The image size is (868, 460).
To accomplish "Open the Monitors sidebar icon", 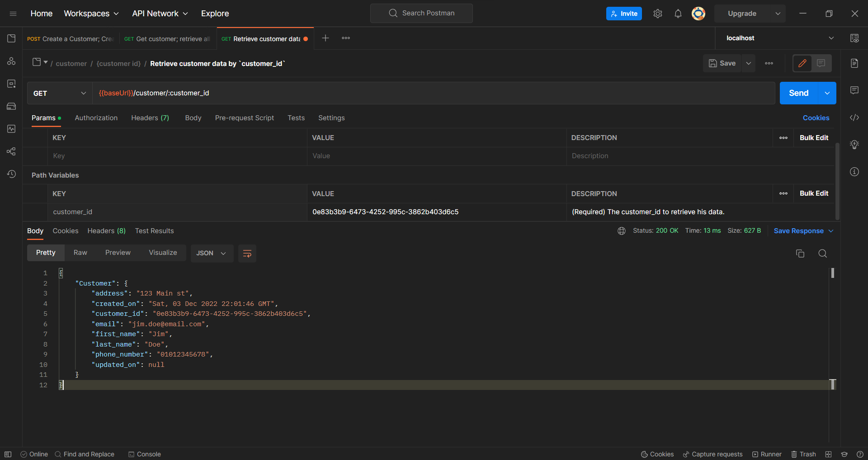I will [x=11, y=129].
